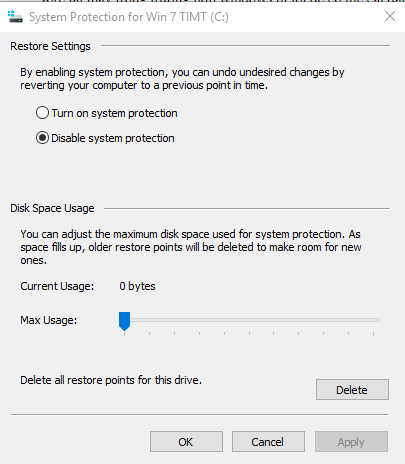The image size is (405, 464).
Task: Click the blue Max Usage slider thumb
Action: point(124,321)
